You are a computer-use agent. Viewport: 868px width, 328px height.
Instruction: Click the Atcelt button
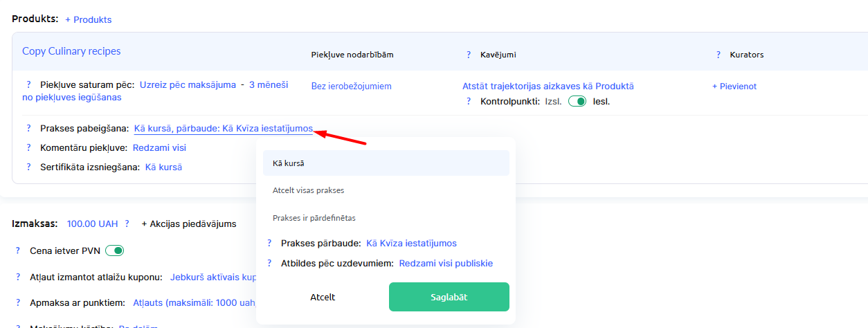coord(323,297)
